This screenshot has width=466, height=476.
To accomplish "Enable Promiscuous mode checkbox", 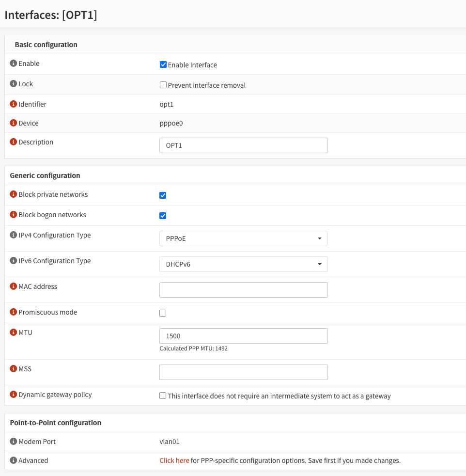I will (x=163, y=313).
